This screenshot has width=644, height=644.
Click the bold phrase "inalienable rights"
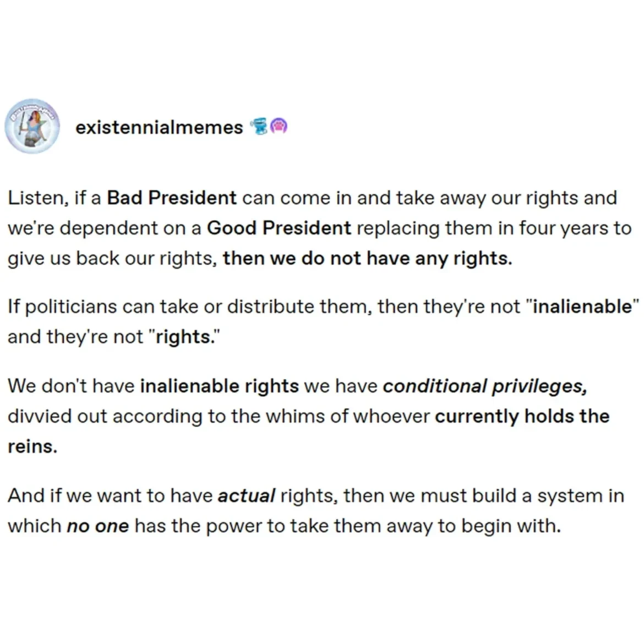click(x=219, y=386)
